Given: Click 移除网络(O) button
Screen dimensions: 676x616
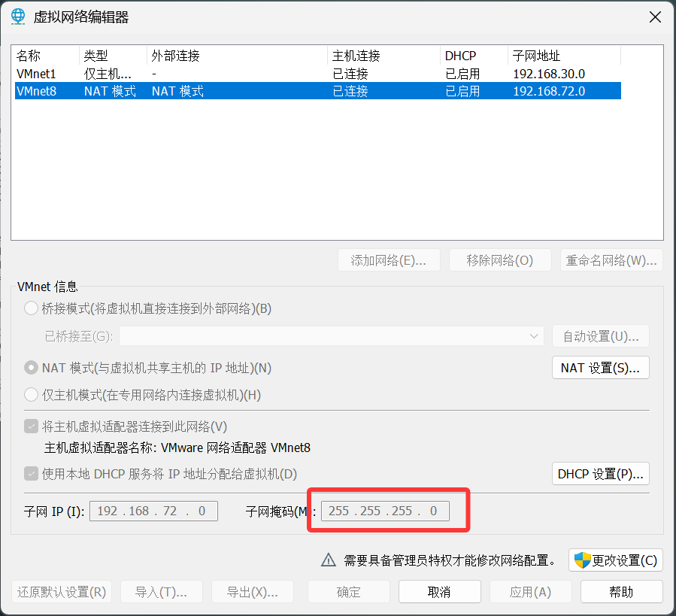Looking at the screenshot, I should click(x=500, y=260).
